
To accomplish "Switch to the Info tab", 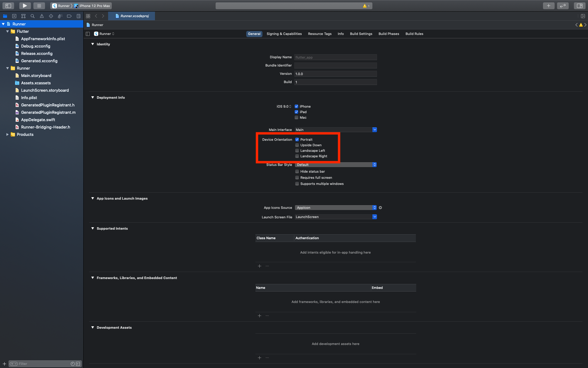I will [341, 34].
